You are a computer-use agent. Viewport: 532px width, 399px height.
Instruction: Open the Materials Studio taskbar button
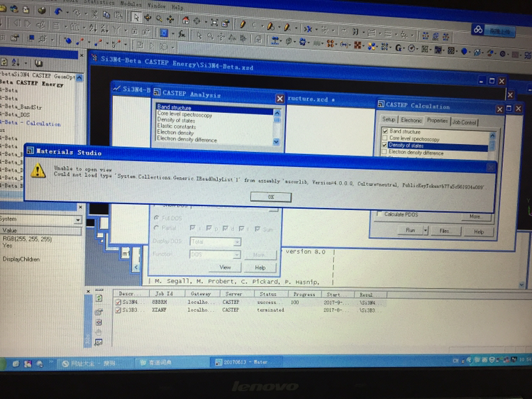tap(245, 362)
